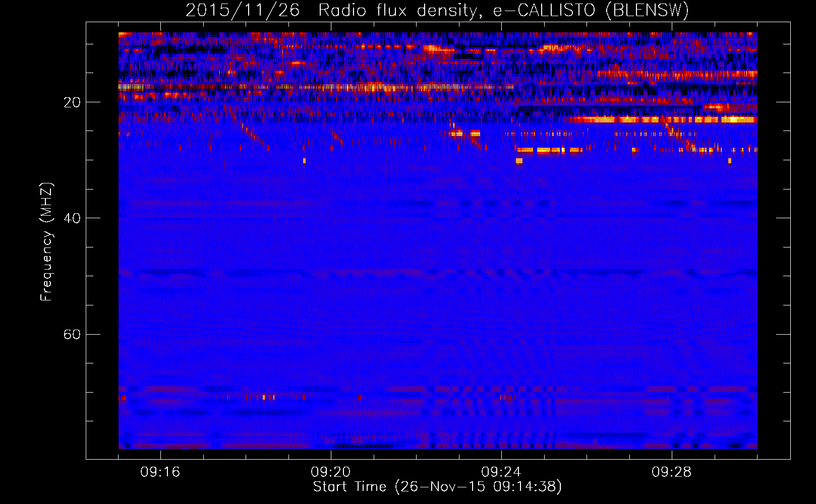Click the 'Start Time (26-Nov-15 09:14:38)' label
The width and height of the screenshot is (816, 504).
[x=437, y=487]
